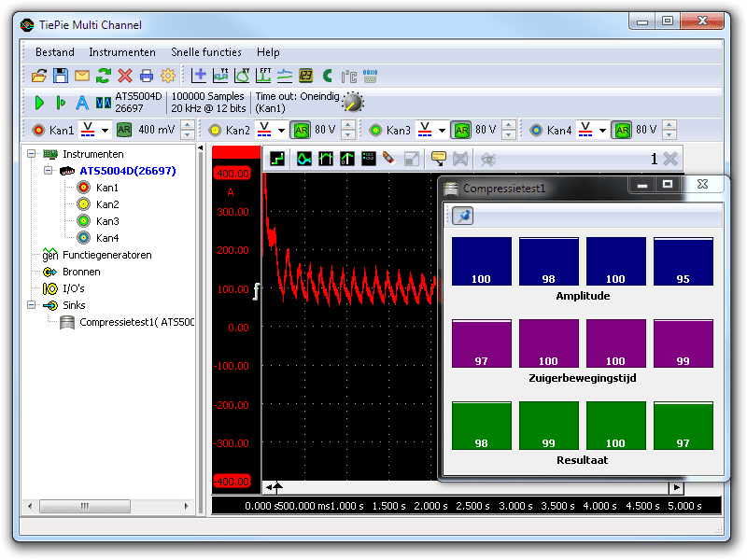Click the two vertical cursors icon

point(326,159)
